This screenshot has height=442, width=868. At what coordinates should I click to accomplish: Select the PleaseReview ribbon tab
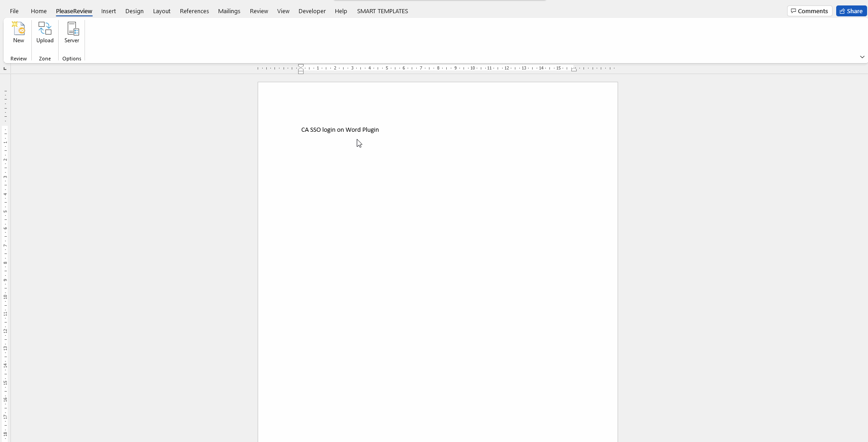[74, 11]
